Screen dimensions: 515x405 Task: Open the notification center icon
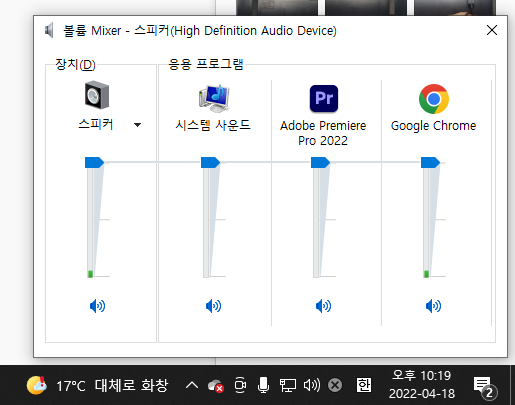click(485, 387)
